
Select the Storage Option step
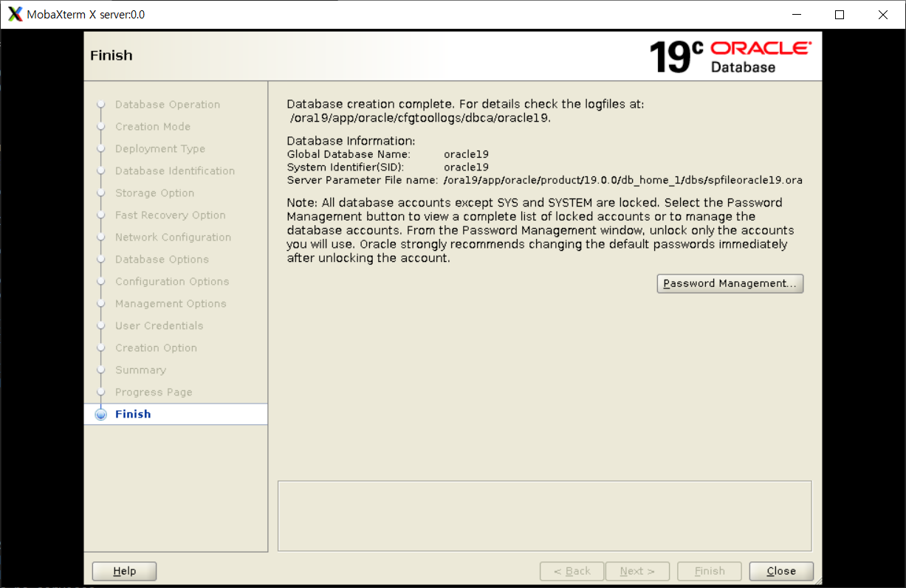pyautogui.click(x=155, y=193)
